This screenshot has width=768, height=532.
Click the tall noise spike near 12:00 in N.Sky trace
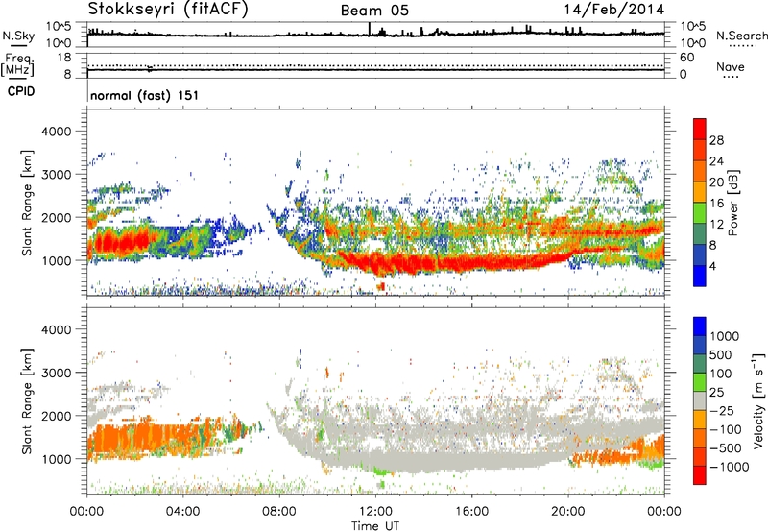[x=370, y=29]
